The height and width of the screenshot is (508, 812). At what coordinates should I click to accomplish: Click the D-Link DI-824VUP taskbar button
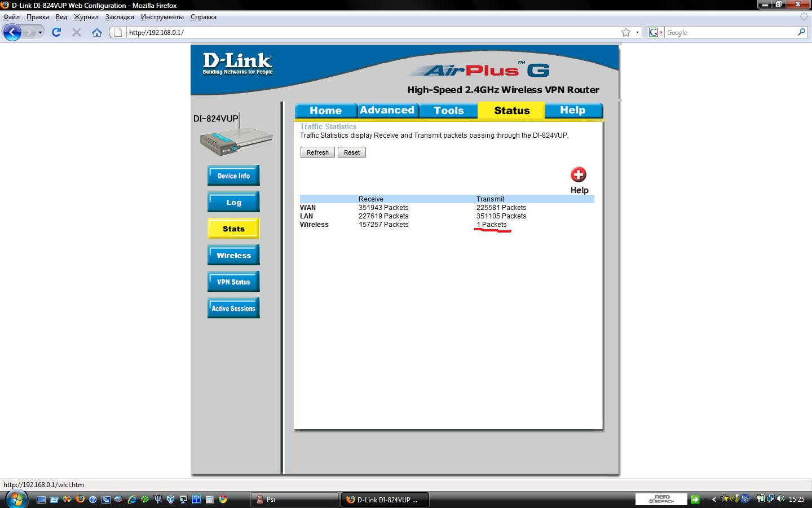coord(386,500)
